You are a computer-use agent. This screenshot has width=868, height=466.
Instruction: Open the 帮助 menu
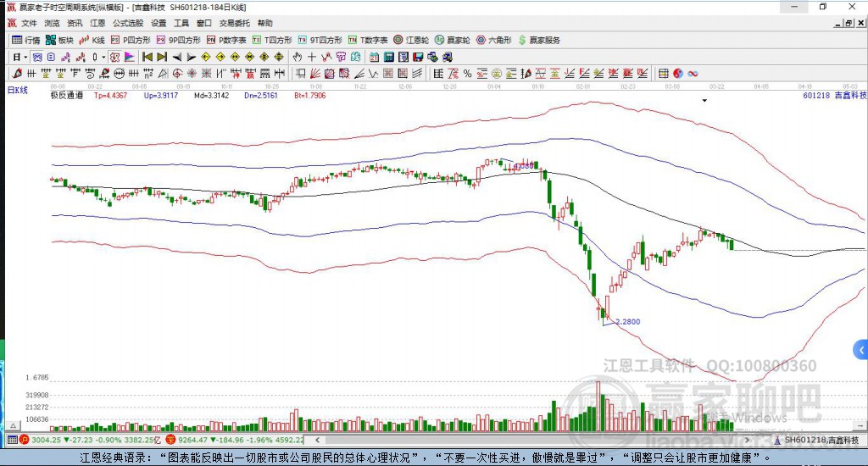click(x=265, y=23)
